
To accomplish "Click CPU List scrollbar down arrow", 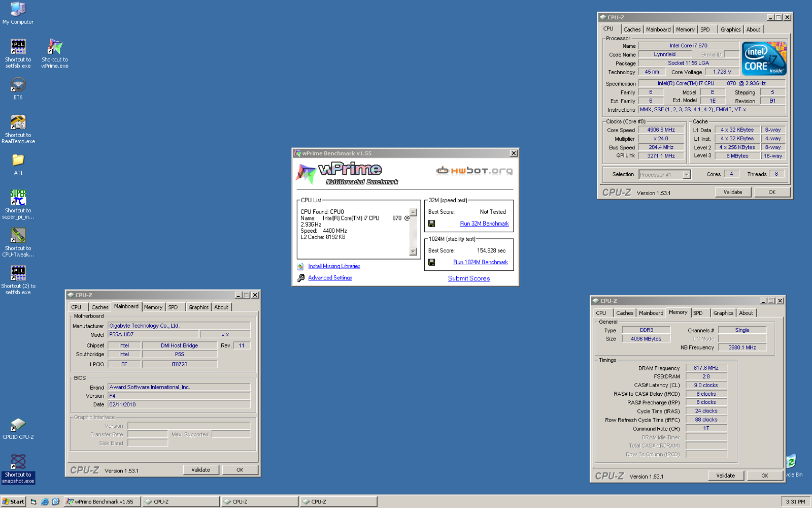I will pyautogui.click(x=413, y=251).
